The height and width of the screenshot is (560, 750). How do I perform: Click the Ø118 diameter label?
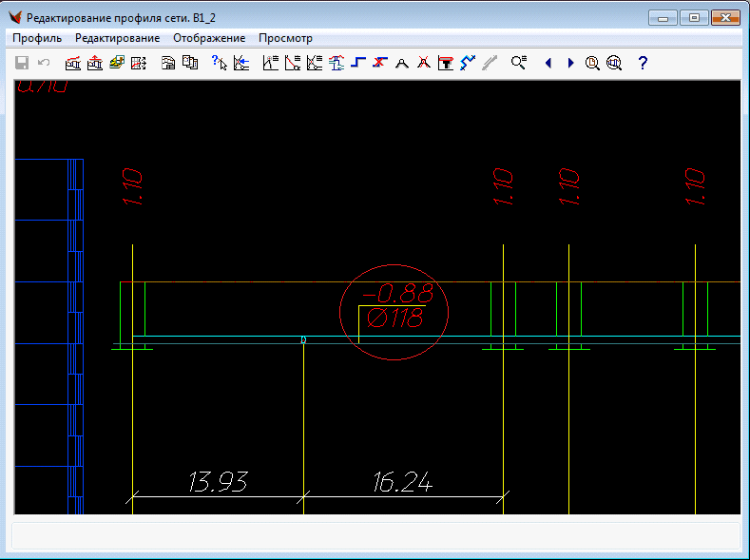click(395, 318)
